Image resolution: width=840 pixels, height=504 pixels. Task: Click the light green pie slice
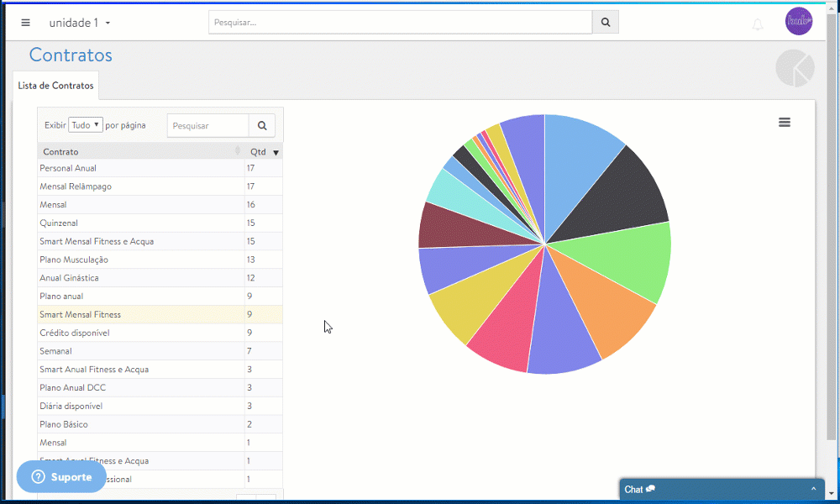point(638,260)
